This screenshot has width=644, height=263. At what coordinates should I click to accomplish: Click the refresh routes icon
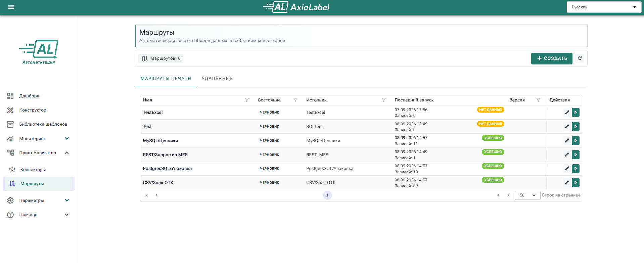580,58
